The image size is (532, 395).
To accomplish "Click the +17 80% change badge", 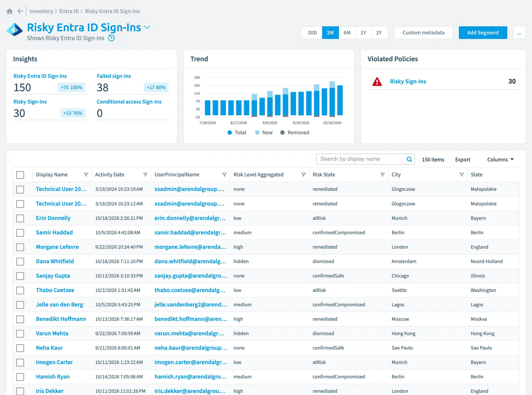I will pyautogui.click(x=156, y=87).
